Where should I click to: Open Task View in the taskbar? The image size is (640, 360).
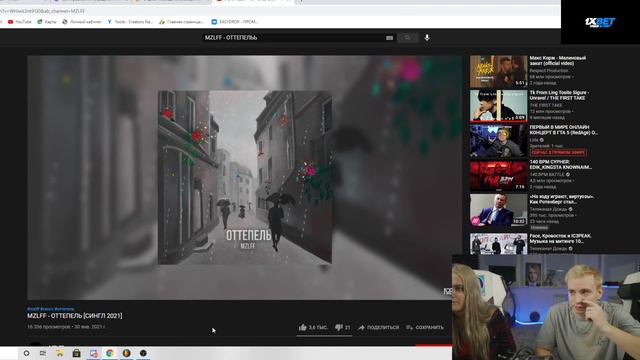click(43, 353)
